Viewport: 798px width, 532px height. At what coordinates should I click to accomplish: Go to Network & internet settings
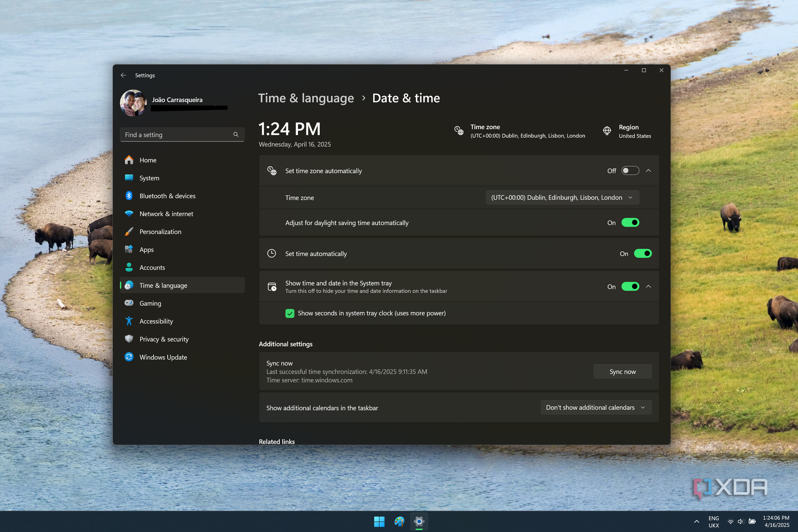(166, 214)
